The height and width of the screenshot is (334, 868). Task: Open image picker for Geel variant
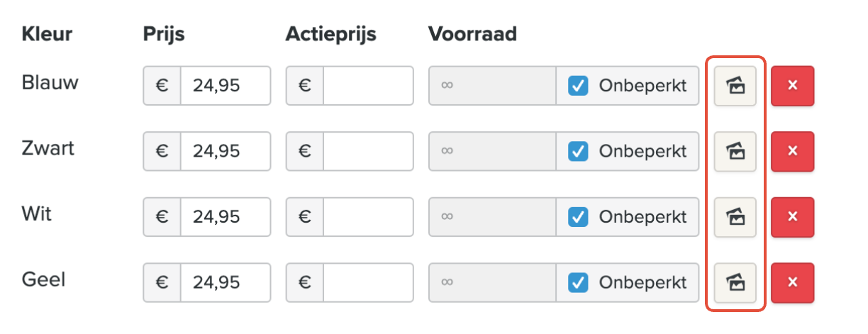[735, 283]
